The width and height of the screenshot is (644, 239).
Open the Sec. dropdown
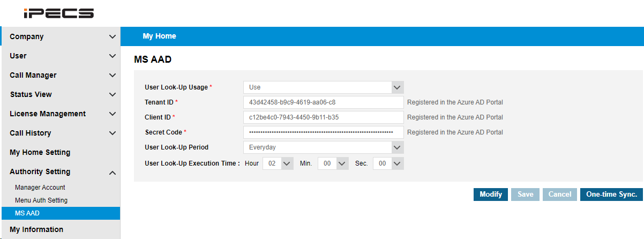388,163
